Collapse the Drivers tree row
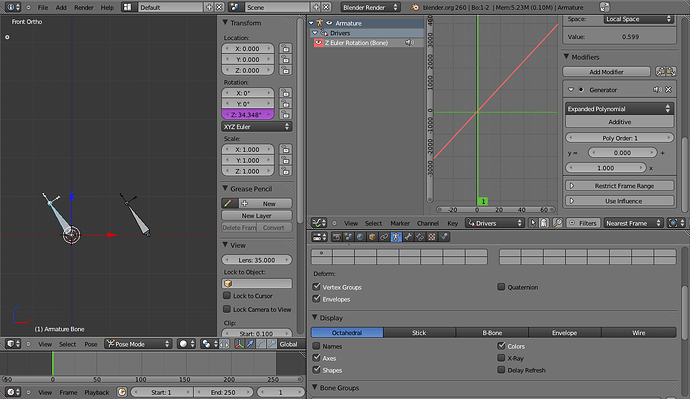 point(315,33)
